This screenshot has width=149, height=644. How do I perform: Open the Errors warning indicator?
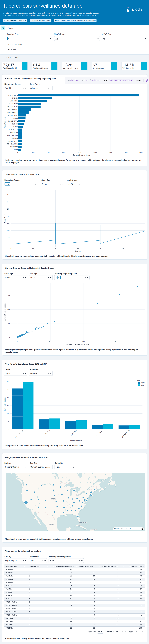pos(82,80)
